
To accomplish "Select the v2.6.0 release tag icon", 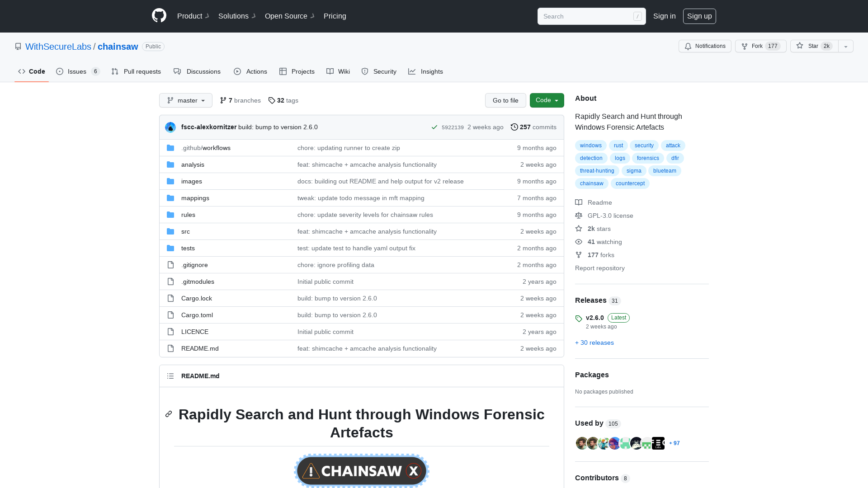I will [579, 319].
